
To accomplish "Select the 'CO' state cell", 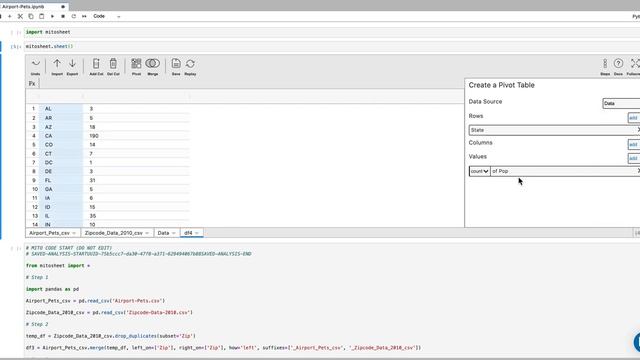I will click(61, 145).
